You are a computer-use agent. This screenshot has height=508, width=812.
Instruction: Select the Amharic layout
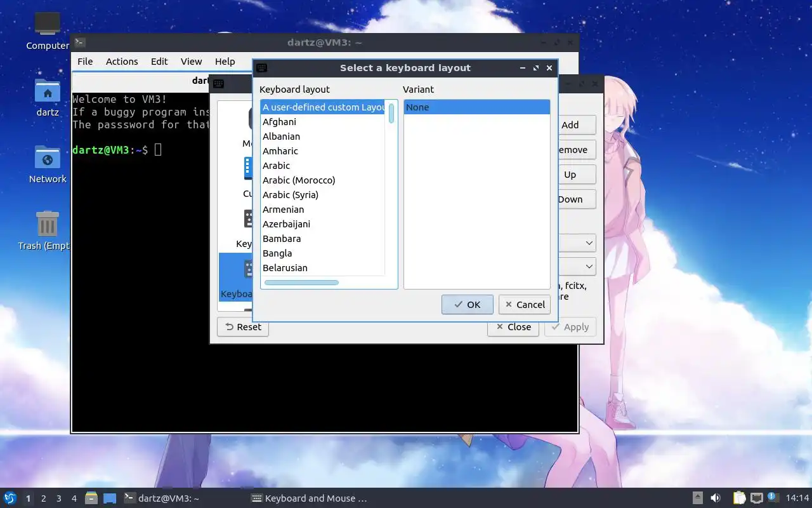pyautogui.click(x=322, y=151)
